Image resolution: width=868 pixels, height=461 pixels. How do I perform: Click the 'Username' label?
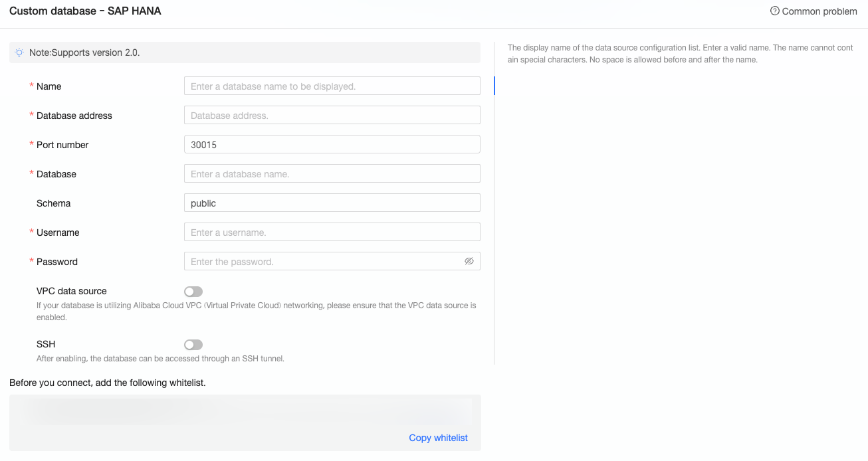[58, 232]
